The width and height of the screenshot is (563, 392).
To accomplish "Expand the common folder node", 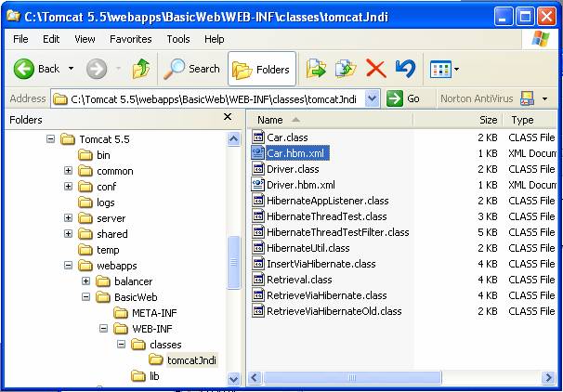I will click(68, 171).
